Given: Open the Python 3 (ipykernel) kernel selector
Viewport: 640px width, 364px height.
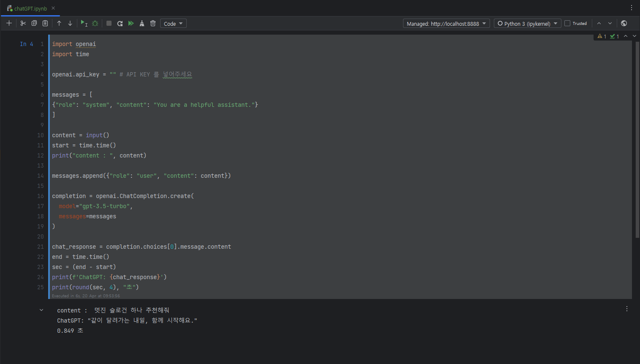Looking at the screenshot, I should pos(528,24).
